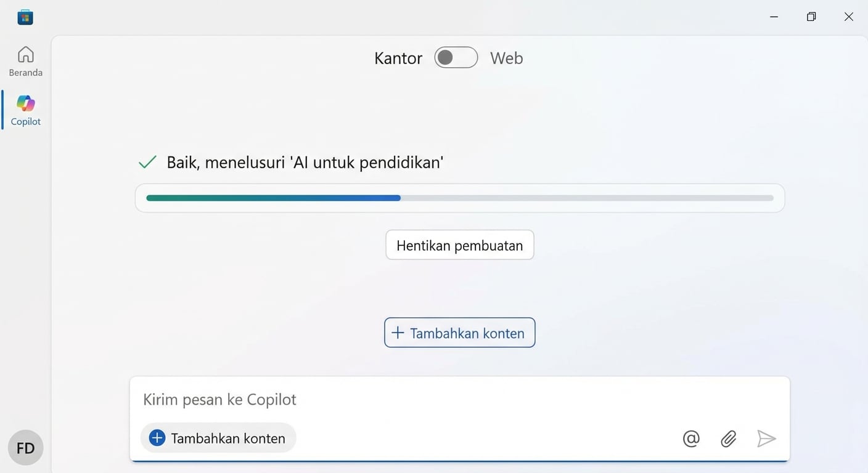Click the generation progress bar
Image resolution: width=868 pixels, height=473 pixels.
(x=459, y=198)
